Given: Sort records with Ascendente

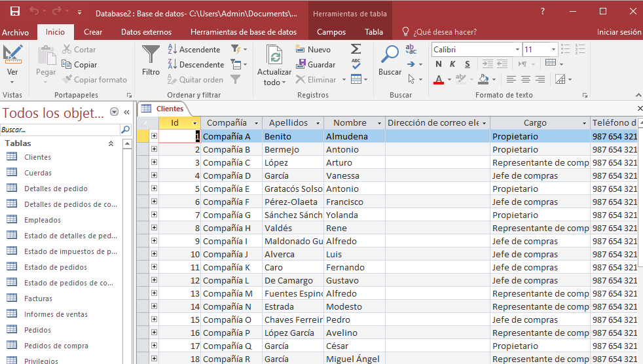Looking at the screenshot, I should pos(194,50).
